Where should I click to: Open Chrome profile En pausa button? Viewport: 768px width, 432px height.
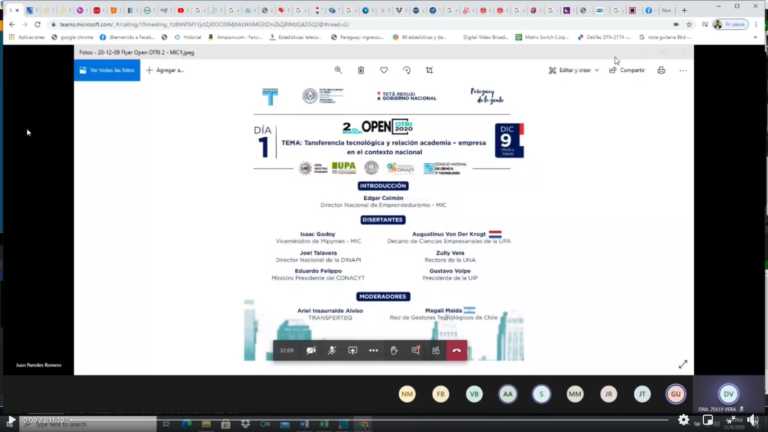730,24
